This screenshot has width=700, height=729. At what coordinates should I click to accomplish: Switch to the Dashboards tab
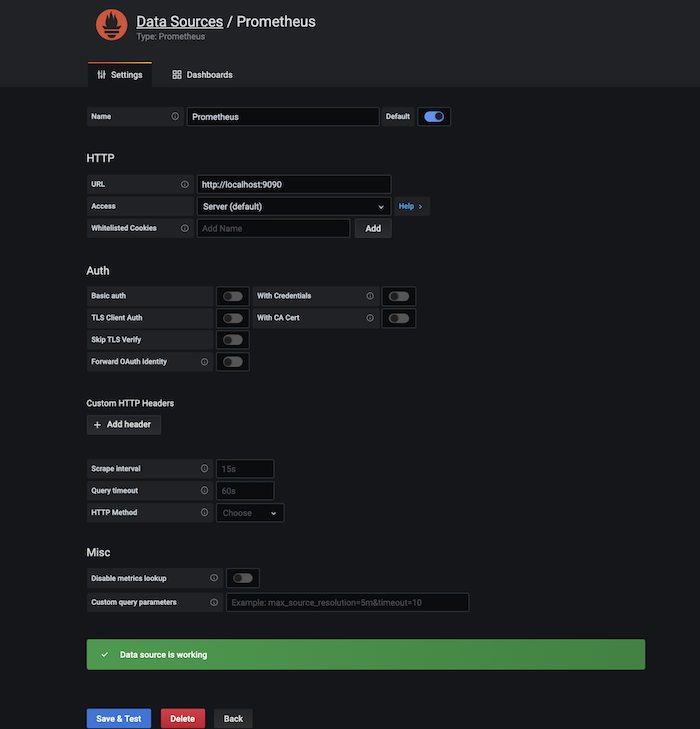click(x=202, y=75)
